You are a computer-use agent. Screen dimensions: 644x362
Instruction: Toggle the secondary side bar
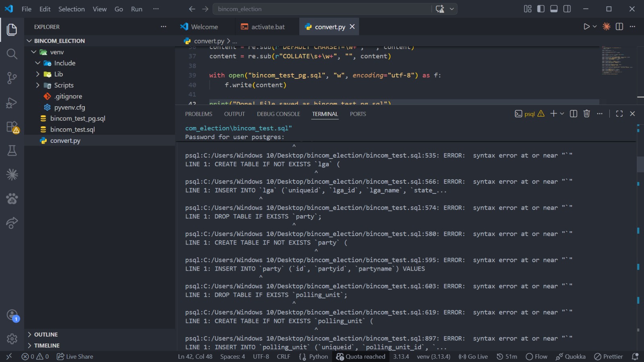[x=567, y=9]
